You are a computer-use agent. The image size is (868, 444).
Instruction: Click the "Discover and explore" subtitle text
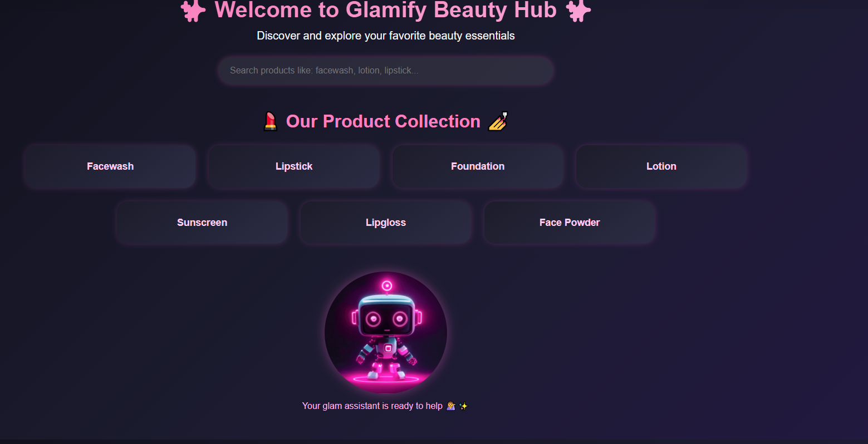[x=386, y=36]
